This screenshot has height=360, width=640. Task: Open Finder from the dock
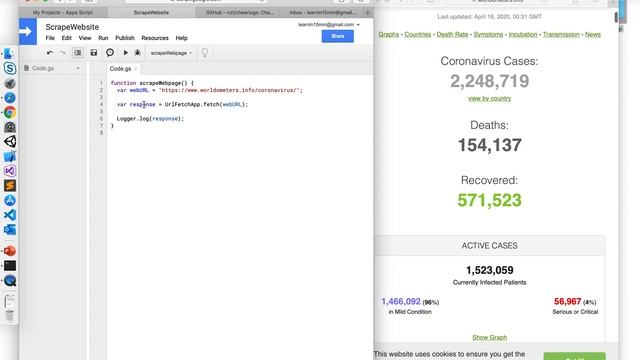point(10,53)
